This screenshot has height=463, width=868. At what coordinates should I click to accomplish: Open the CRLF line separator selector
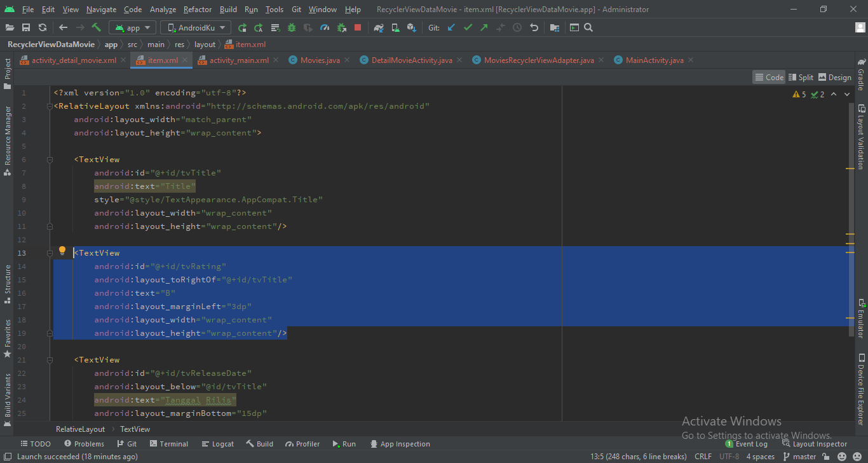point(703,457)
